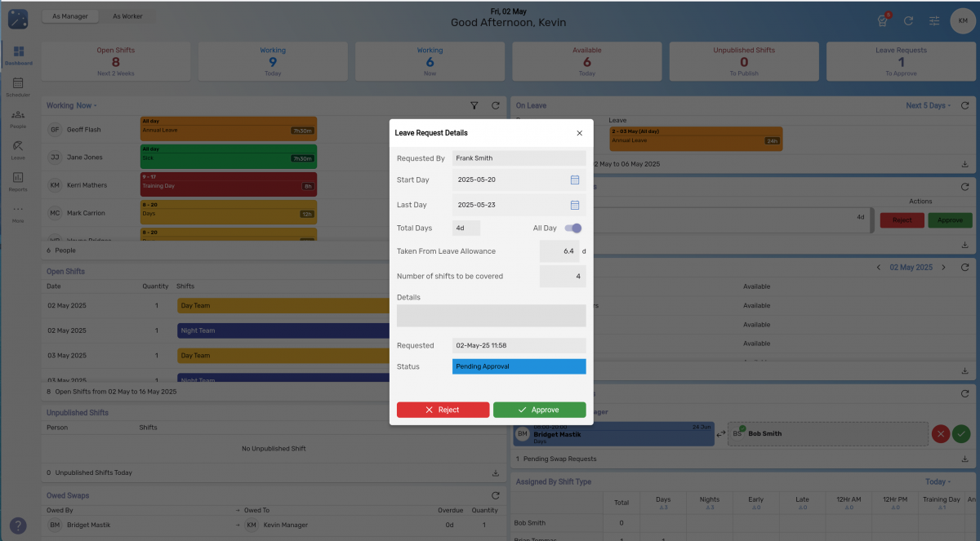Open the Leave section in the sidebar
Screen dimensions: 980x541
click(18, 150)
